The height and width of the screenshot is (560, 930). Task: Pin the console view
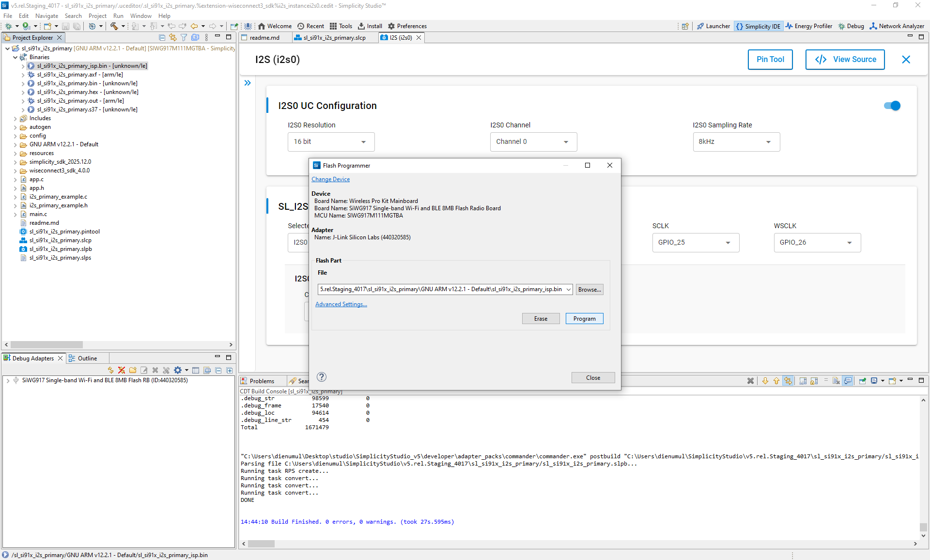point(862,381)
